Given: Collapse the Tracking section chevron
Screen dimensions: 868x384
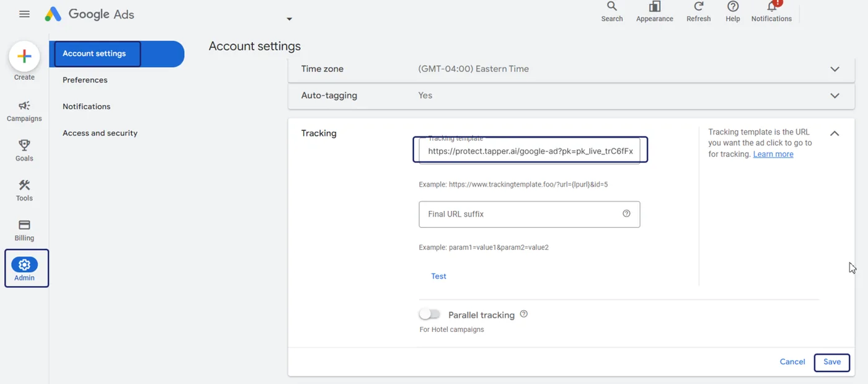Looking at the screenshot, I should tap(835, 133).
